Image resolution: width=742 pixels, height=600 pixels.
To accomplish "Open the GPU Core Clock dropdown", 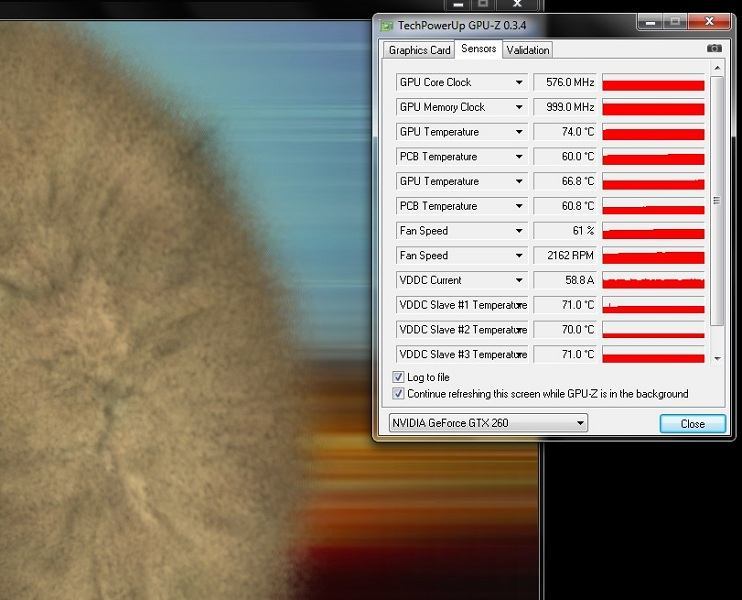I will point(519,82).
